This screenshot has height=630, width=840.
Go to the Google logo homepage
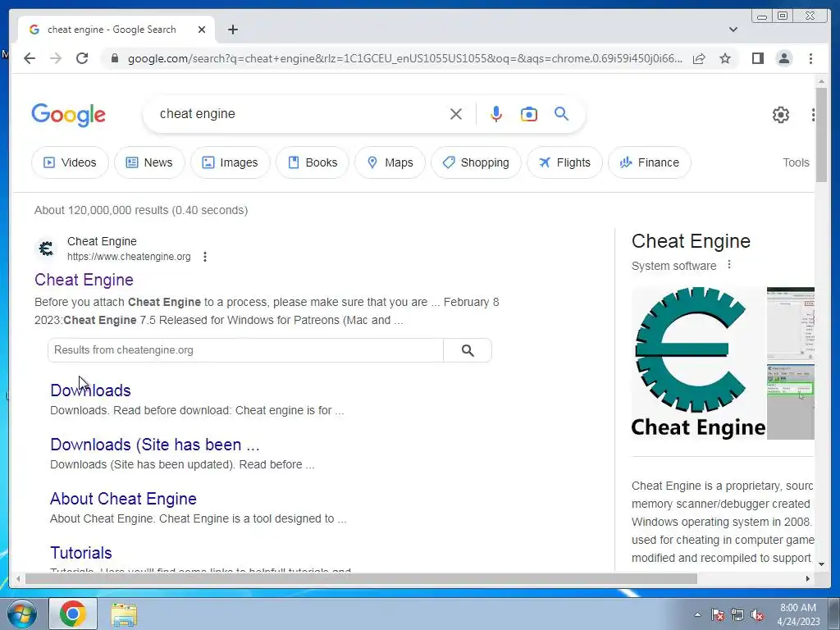click(69, 115)
